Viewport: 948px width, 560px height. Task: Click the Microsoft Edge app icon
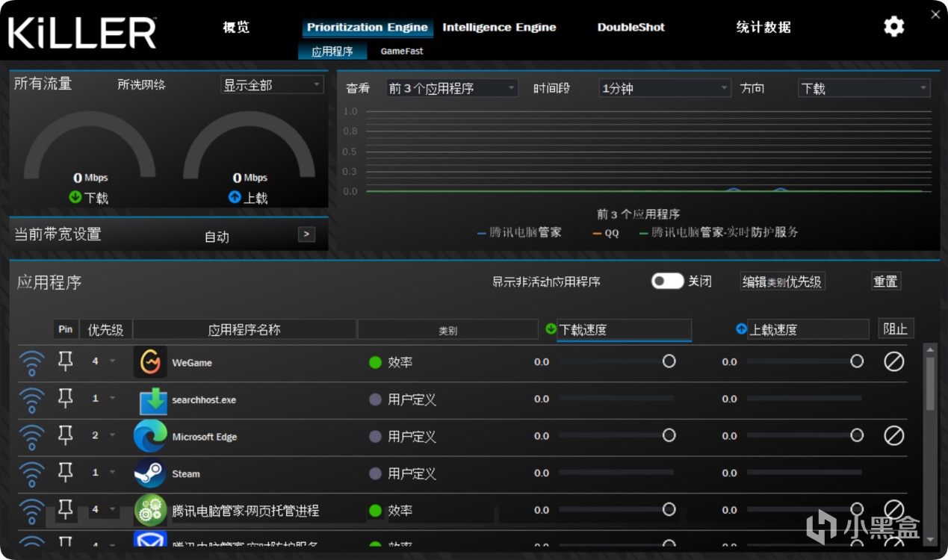tap(150, 436)
